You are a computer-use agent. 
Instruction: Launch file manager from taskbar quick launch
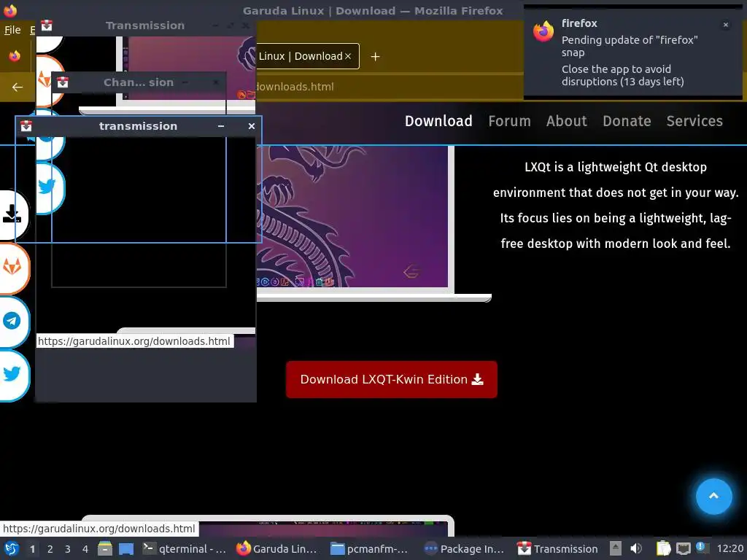(105, 548)
